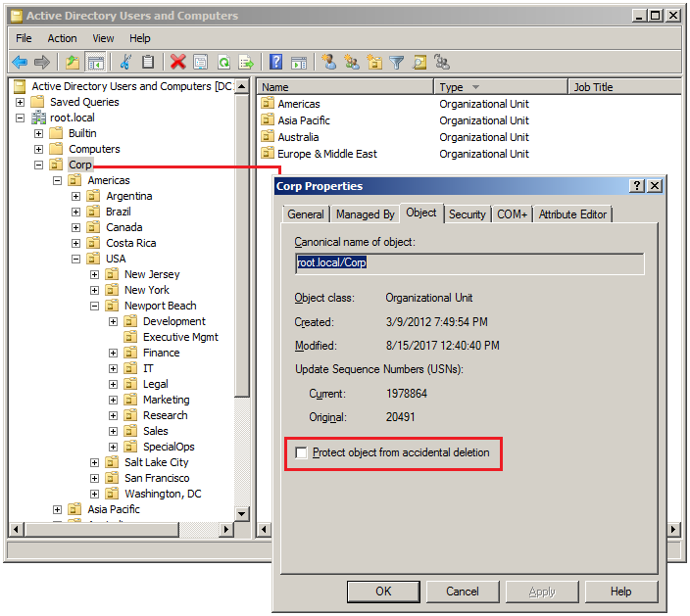Toggle the Show/Hide Console Tree icon
Image resolution: width=690 pixels, height=616 pixels.
[x=95, y=63]
